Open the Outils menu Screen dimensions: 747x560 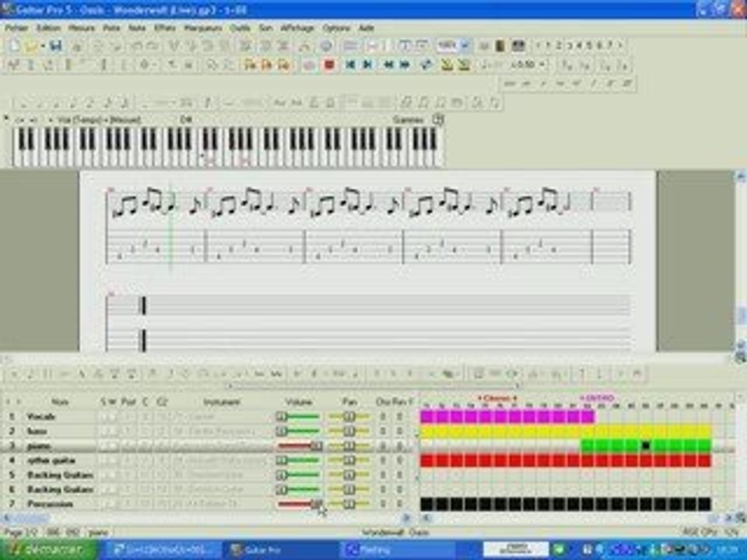pos(240,28)
